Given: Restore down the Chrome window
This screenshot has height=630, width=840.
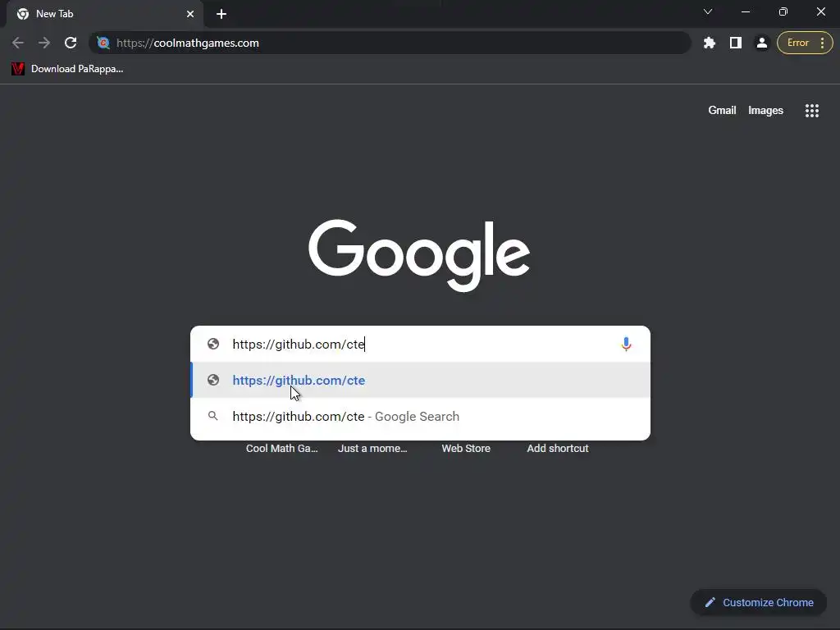Looking at the screenshot, I should click(783, 11).
